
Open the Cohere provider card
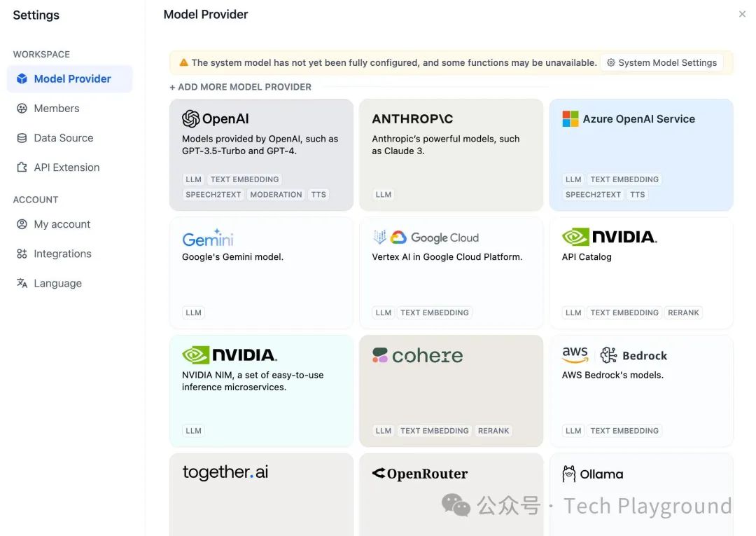coord(451,390)
